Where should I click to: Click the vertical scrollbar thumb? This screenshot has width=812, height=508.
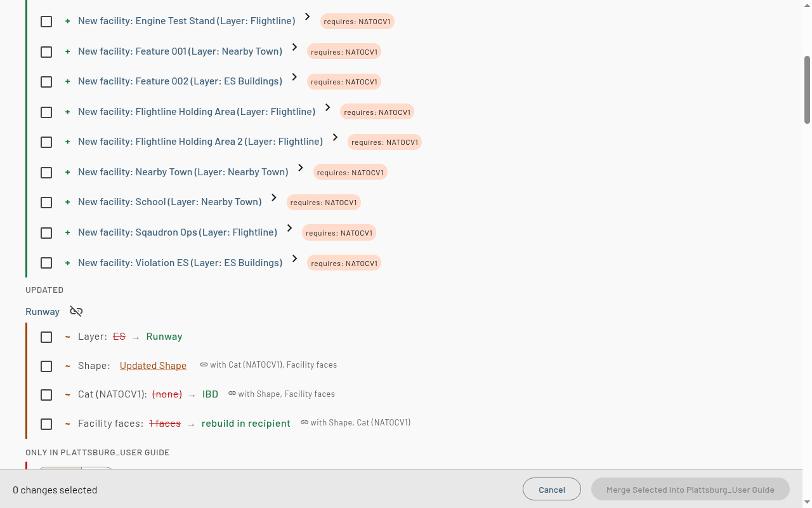coord(808,90)
